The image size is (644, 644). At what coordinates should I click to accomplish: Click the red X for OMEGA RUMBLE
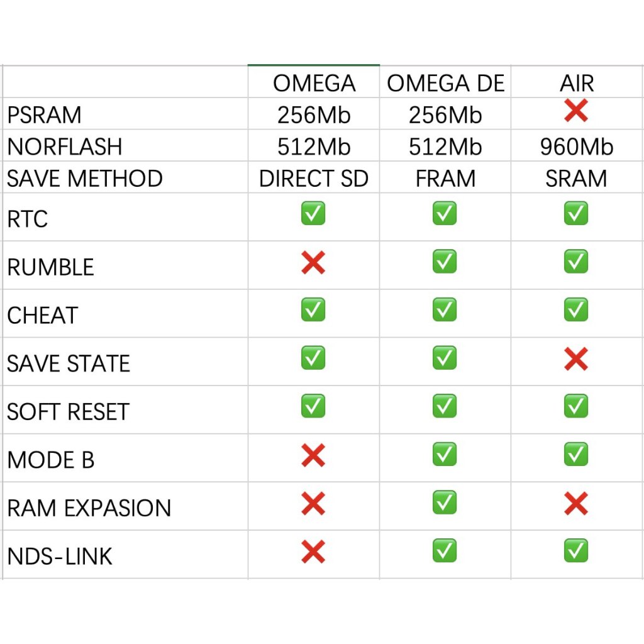[x=313, y=263]
